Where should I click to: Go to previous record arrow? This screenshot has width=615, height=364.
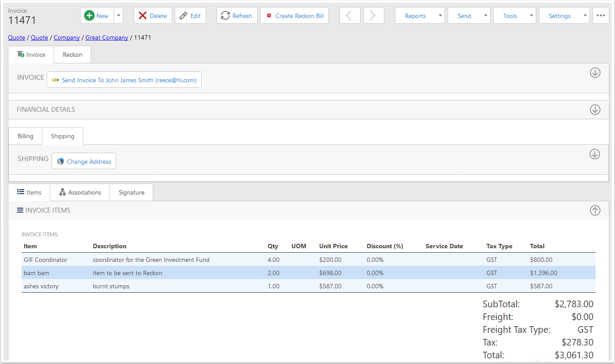[350, 16]
